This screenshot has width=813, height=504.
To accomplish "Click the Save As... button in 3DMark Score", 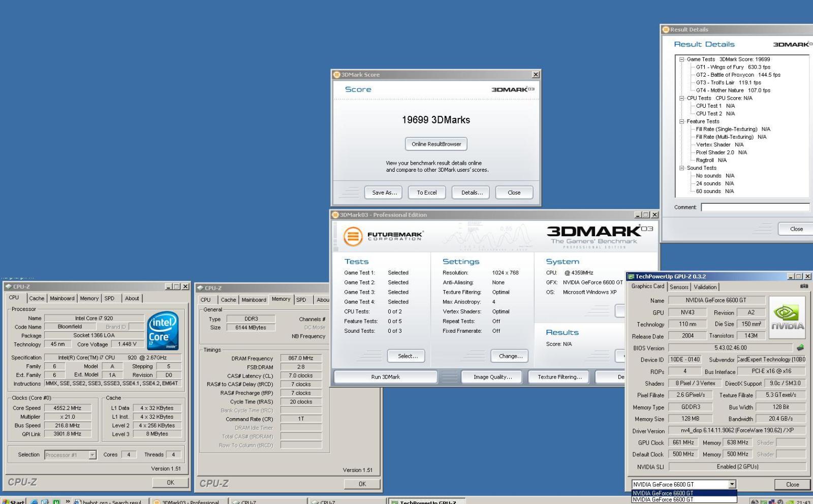I will click(x=384, y=193).
